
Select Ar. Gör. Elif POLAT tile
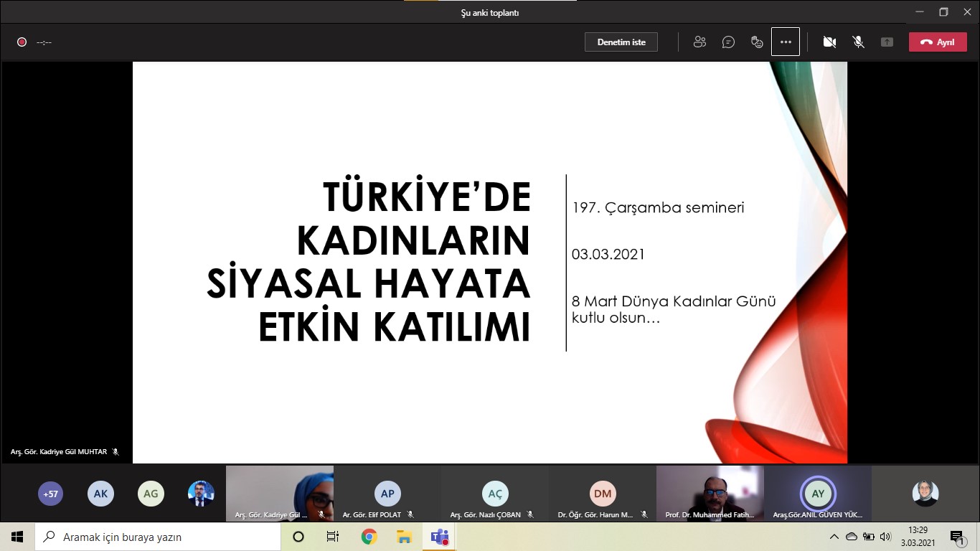387,494
